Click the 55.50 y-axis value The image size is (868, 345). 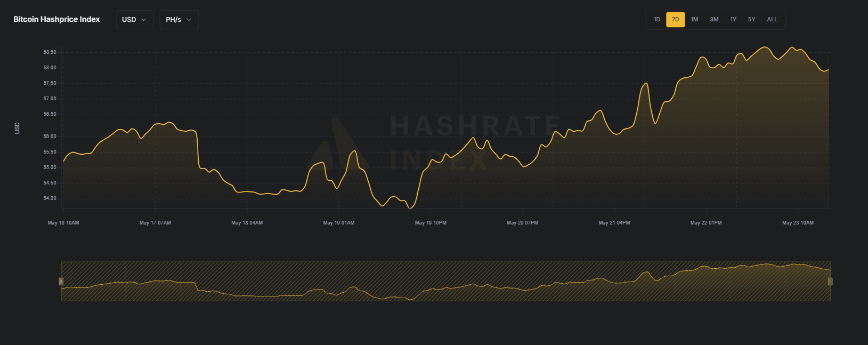(x=50, y=152)
